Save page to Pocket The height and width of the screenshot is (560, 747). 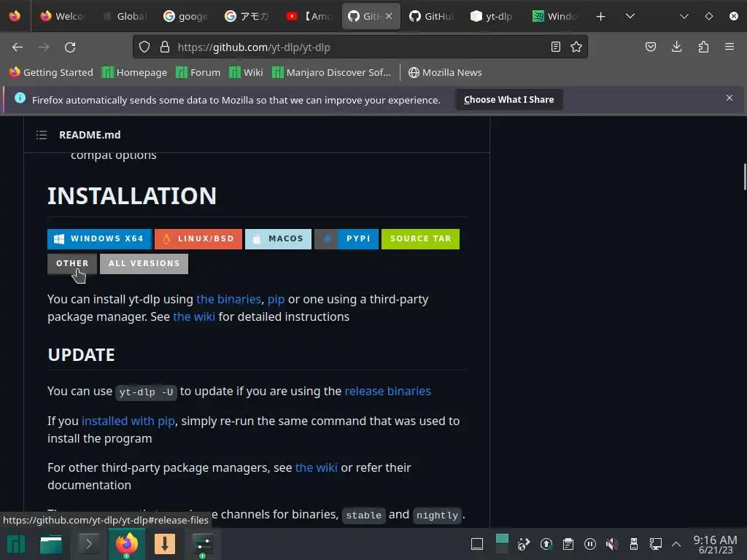(x=651, y=47)
